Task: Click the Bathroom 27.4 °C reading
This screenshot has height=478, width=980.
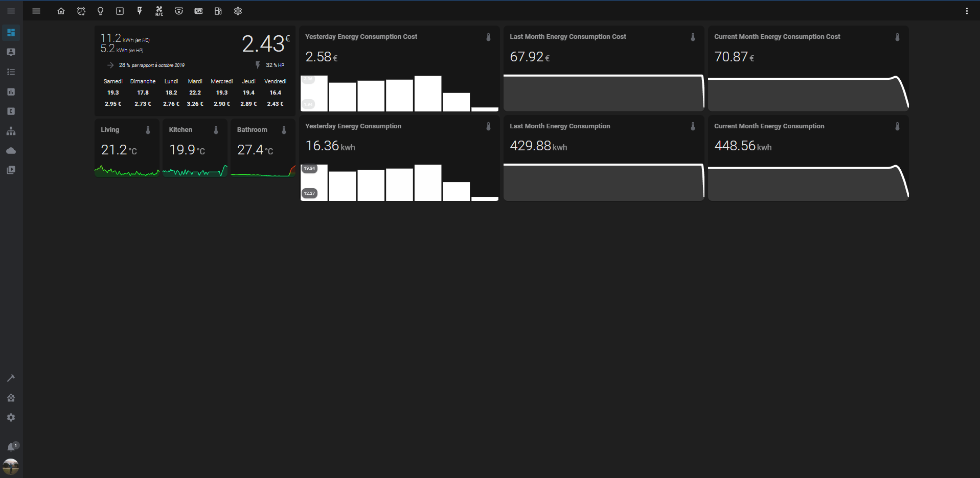Action: (x=255, y=150)
